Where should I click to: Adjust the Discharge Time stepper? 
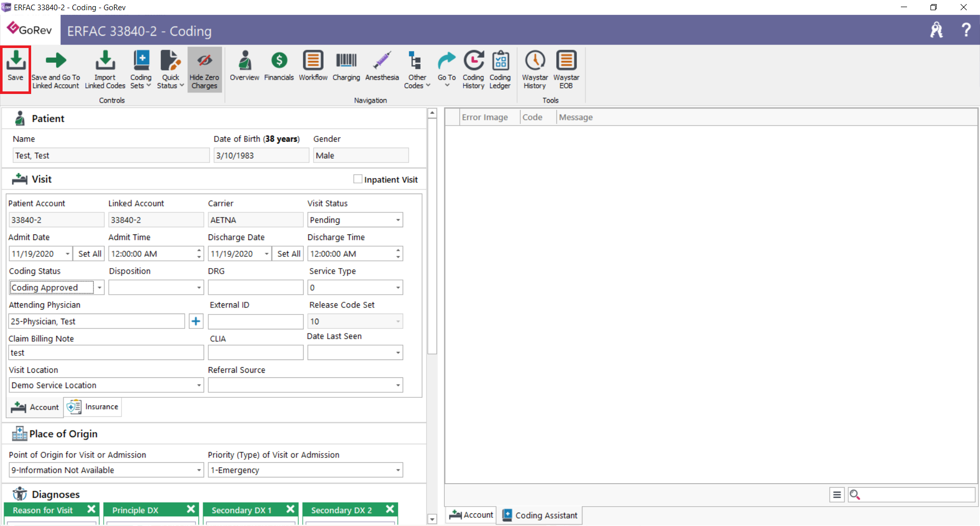click(398, 254)
